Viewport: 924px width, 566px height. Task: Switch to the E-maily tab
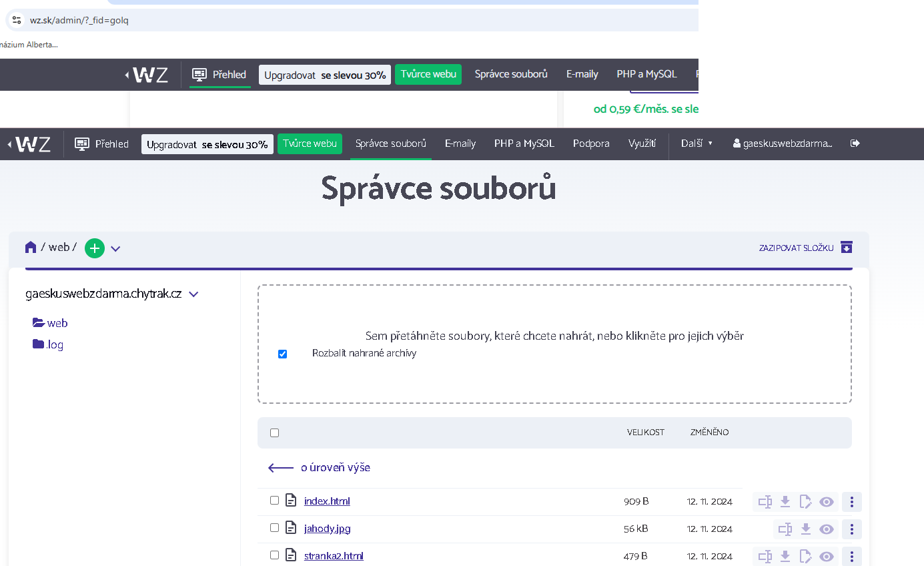coord(460,144)
